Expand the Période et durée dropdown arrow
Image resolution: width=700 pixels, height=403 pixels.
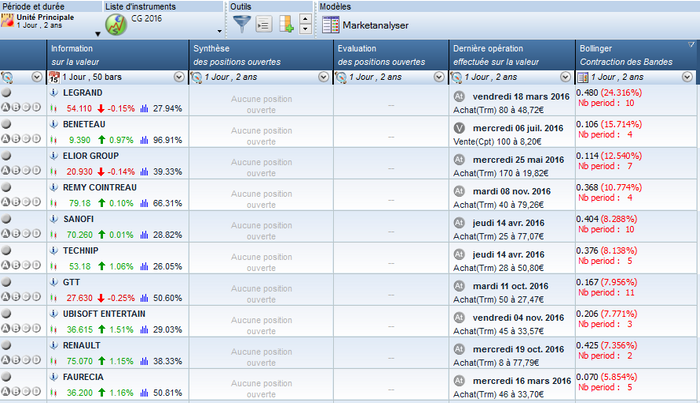click(98, 34)
